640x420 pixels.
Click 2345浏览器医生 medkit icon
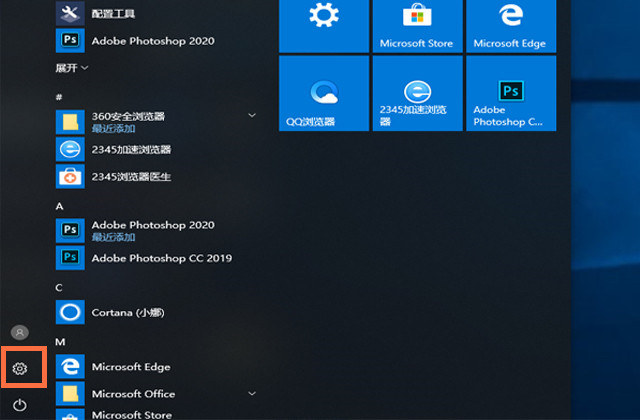click(70, 176)
